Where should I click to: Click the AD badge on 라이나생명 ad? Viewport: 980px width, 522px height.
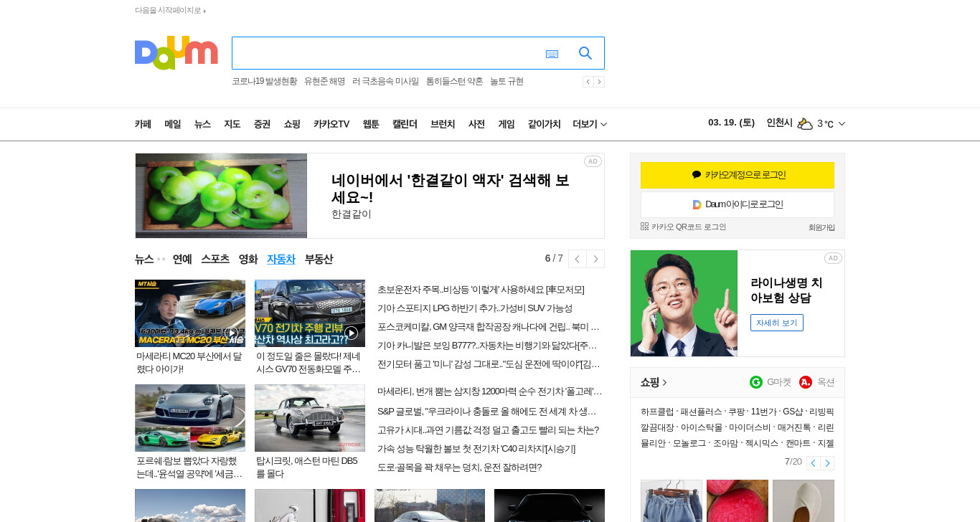click(x=833, y=258)
